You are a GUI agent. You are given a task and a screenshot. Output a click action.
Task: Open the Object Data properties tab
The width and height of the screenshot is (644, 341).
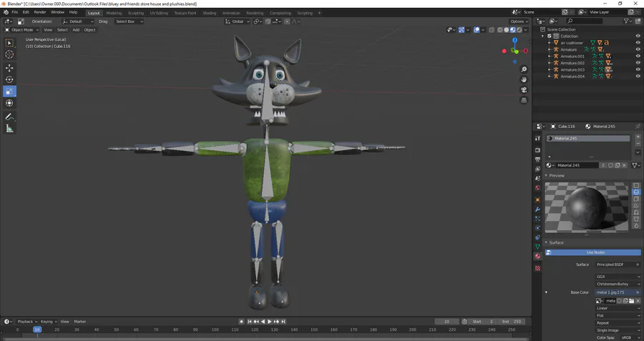(537, 247)
